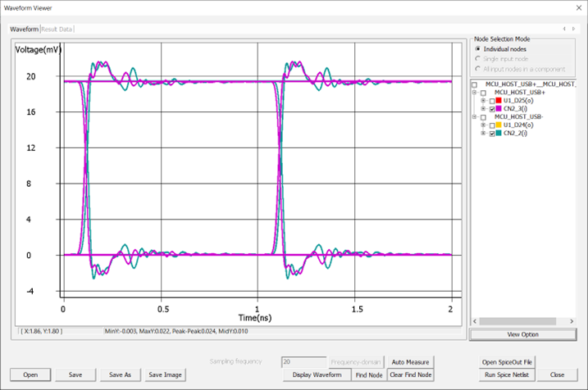Collapse the MCU_HOST_USB+ tree node

pyautogui.click(x=476, y=93)
